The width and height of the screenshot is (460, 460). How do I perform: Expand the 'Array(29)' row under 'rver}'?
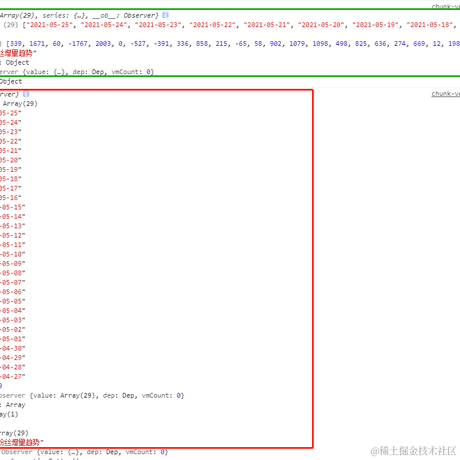pyautogui.click(x=19, y=104)
